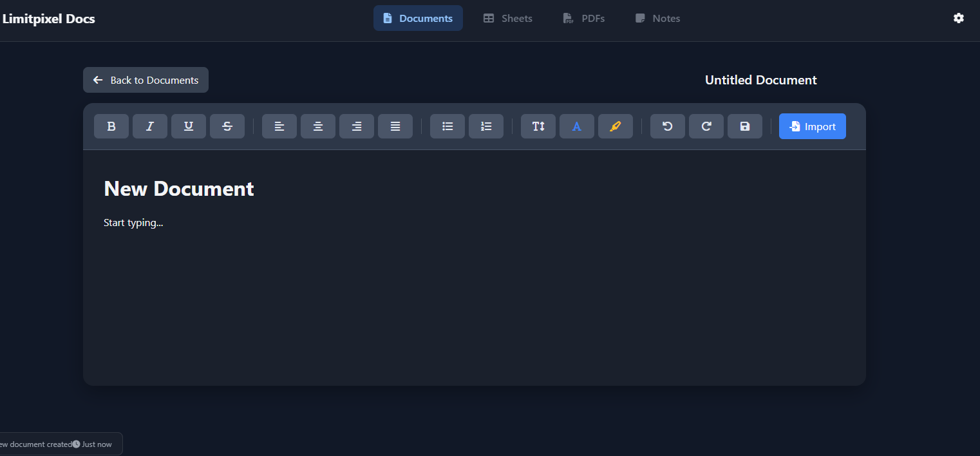
Task: Open the text size adjuster
Action: (x=538, y=126)
